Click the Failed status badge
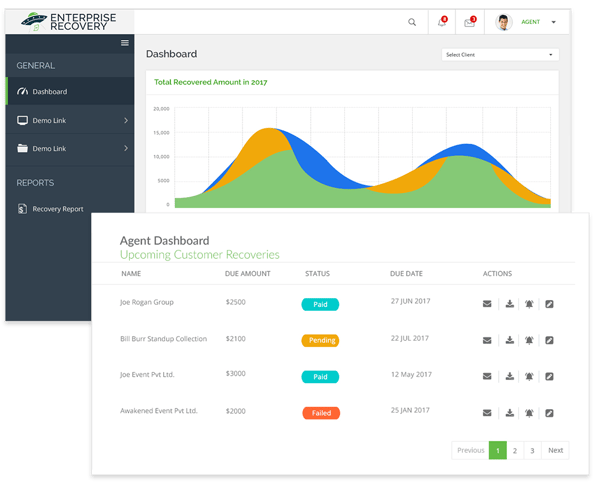Image resolution: width=600 pixels, height=487 pixels. (321, 413)
